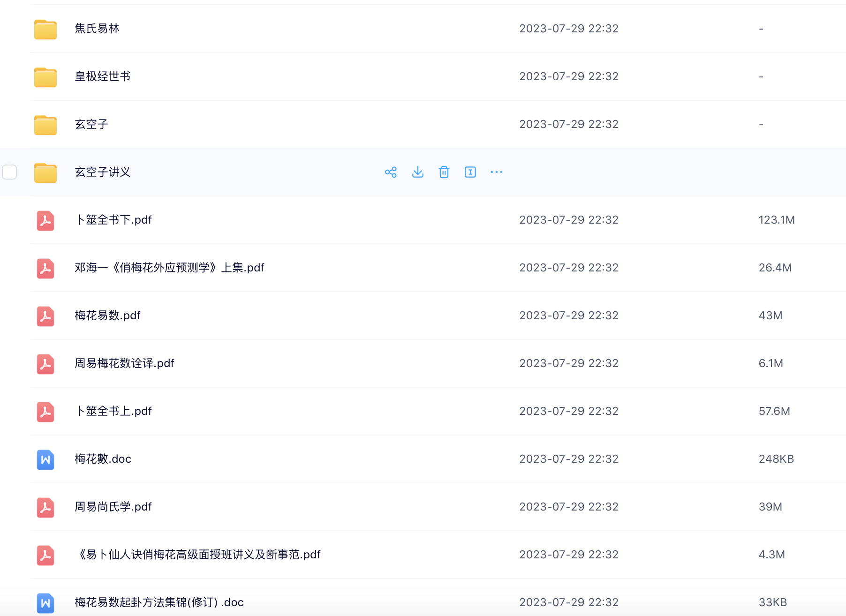The image size is (846, 616).
Task: Open 梅花易数.pdf by its name
Action: click(x=107, y=316)
